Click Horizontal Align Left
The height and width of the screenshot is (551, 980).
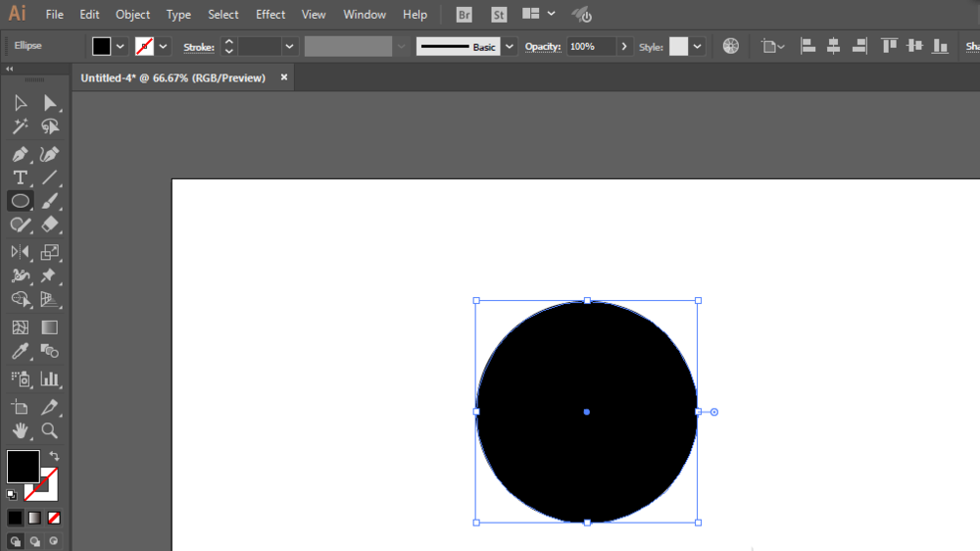[x=808, y=46]
